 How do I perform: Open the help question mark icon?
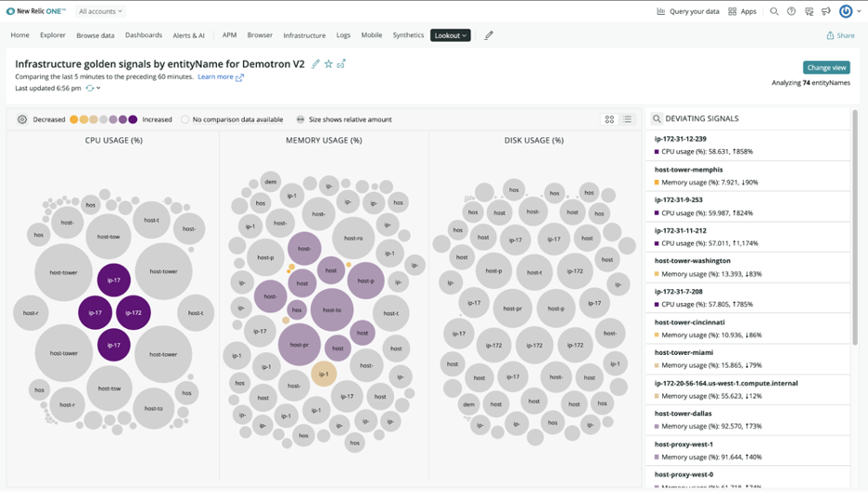click(x=791, y=12)
